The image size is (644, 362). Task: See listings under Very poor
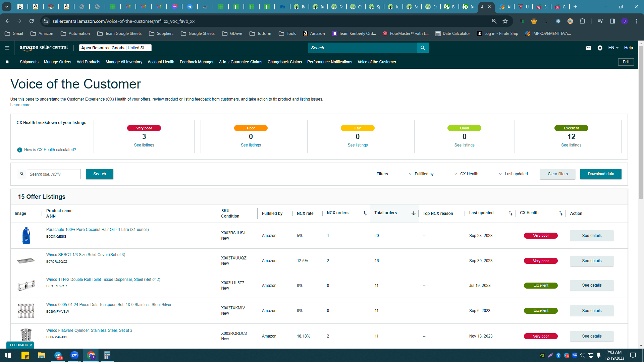(144, 145)
